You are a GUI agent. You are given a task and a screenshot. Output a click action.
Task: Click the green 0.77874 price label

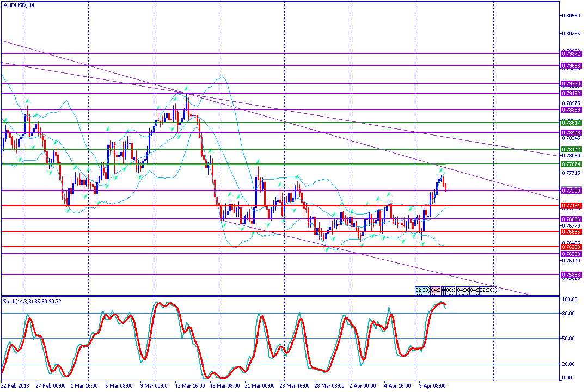pyautogui.click(x=571, y=164)
